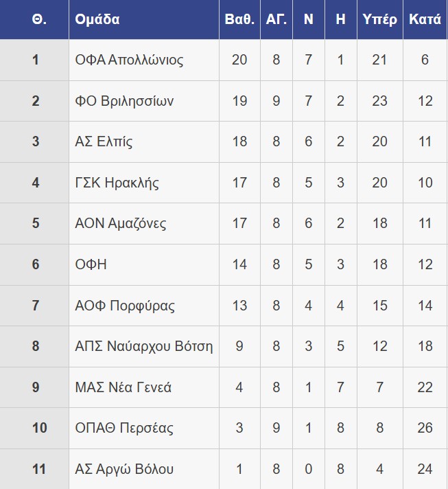Screen dimensions: 448x489
Task: Select the ΦΟ Βριλησσίων team name
Action: pyautogui.click(x=124, y=101)
